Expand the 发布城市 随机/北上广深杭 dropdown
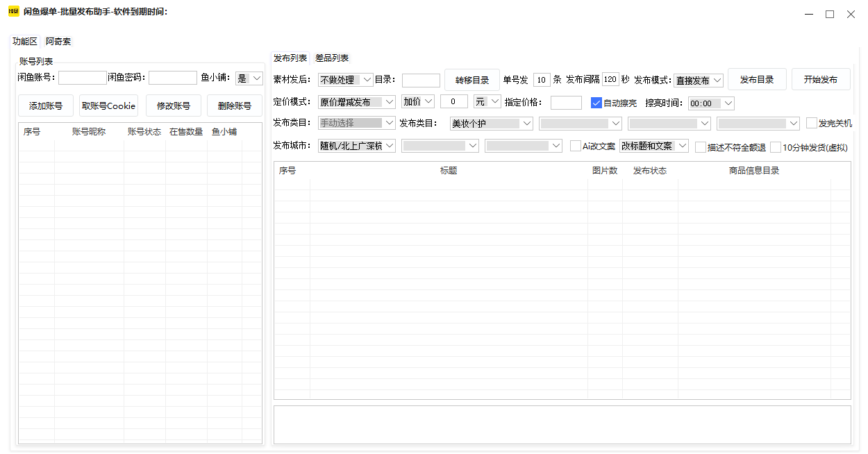 [356, 146]
